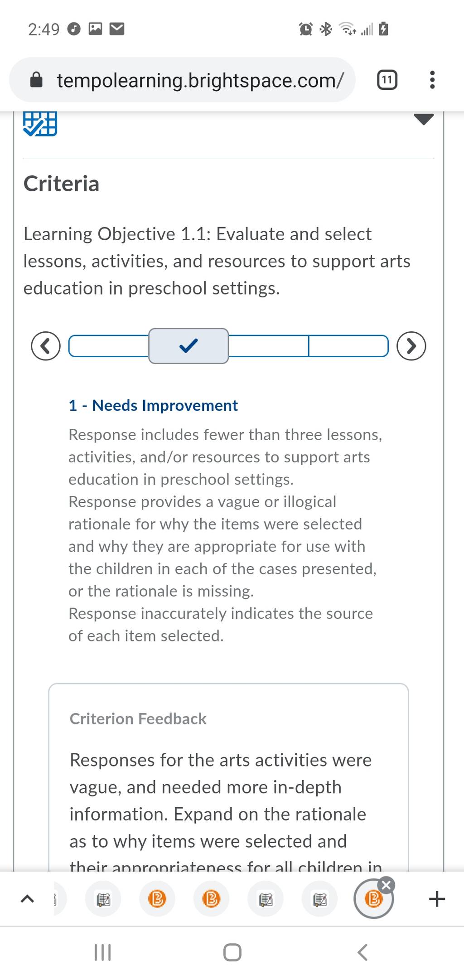Select the last rubric level segment
Screen dimensions: 464x980
(348, 346)
